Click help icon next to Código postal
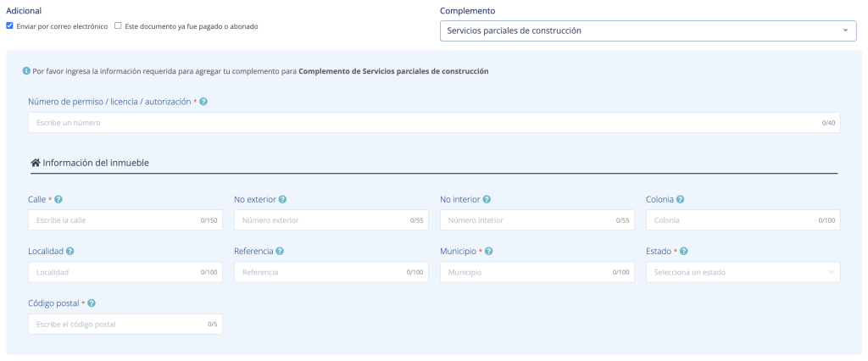 92,303
